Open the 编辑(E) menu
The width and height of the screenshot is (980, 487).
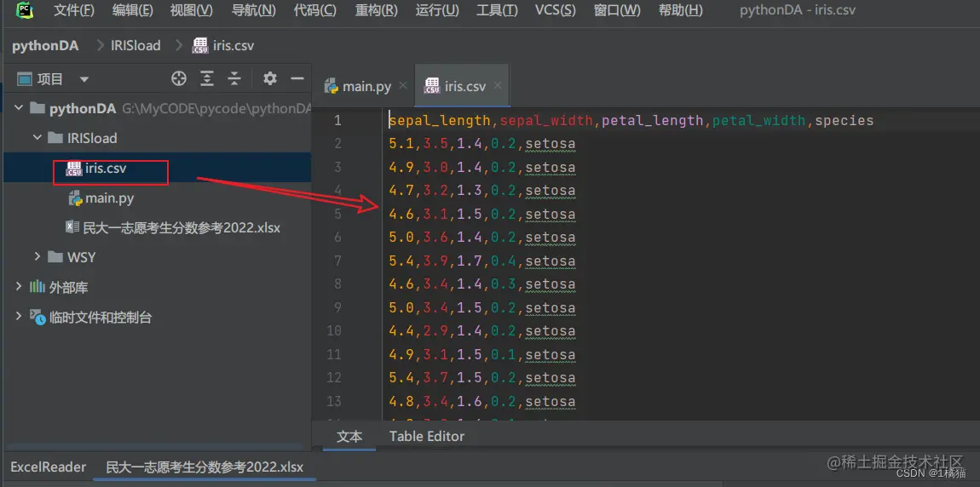pyautogui.click(x=132, y=10)
